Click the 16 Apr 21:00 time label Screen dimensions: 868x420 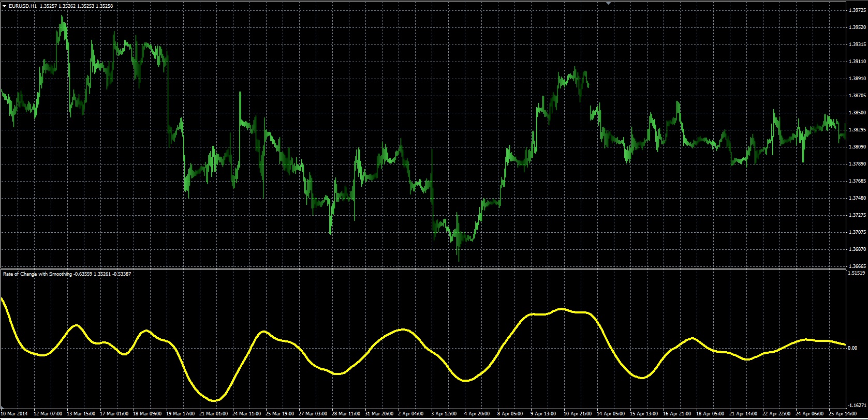point(677,414)
